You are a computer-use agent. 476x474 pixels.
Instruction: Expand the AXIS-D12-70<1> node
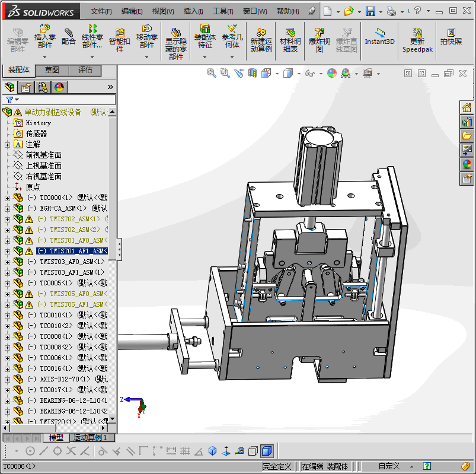pos(7,380)
